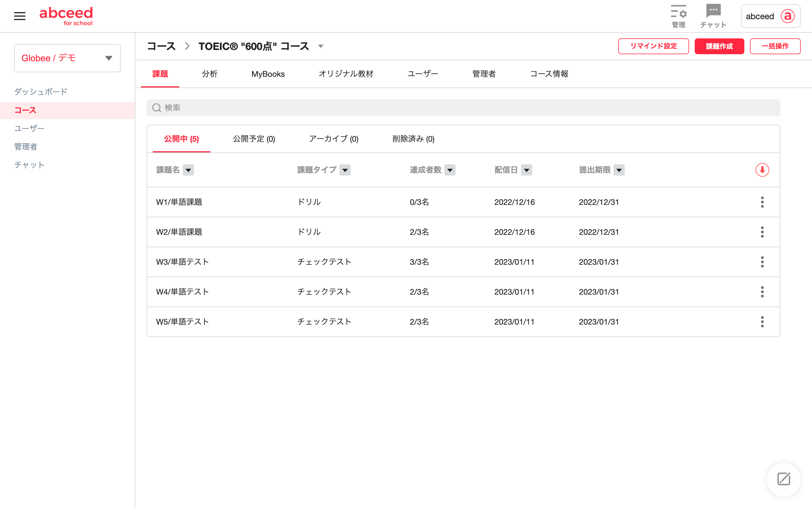
Task: Open the コース情報 tab
Action: point(549,74)
